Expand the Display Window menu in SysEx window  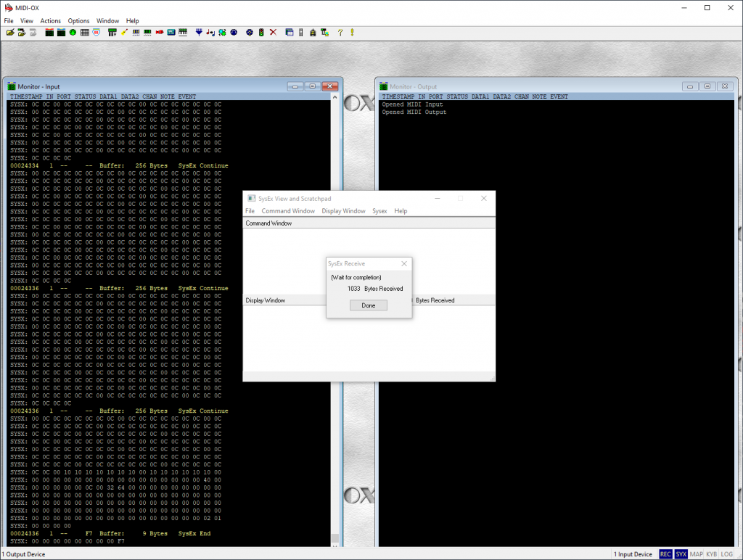(x=343, y=211)
